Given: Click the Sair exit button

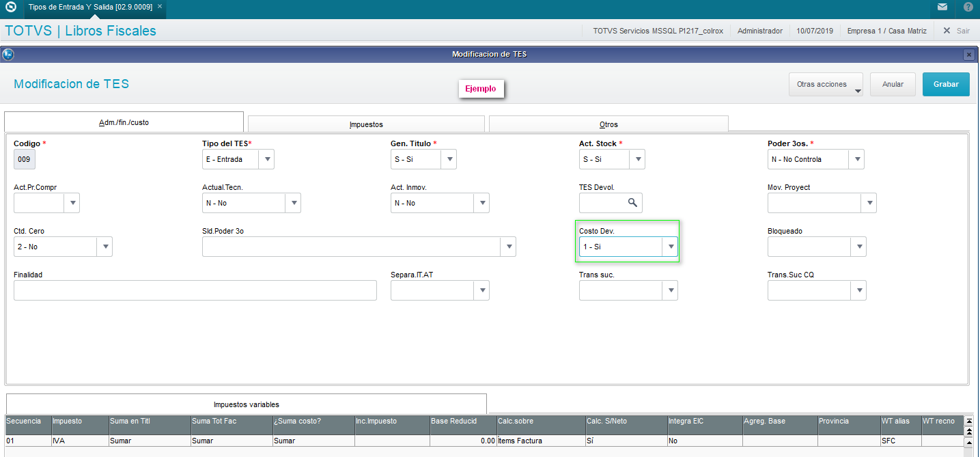Looking at the screenshot, I should (956, 31).
